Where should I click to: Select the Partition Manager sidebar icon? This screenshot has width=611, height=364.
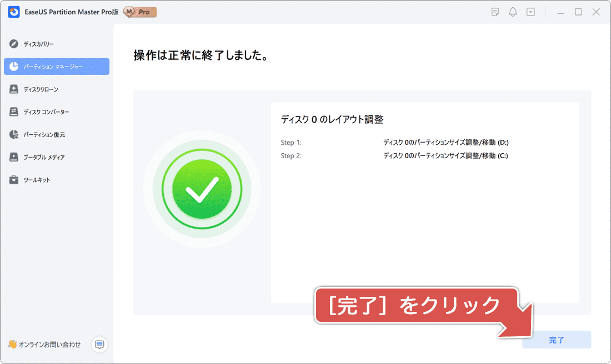click(13, 67)
